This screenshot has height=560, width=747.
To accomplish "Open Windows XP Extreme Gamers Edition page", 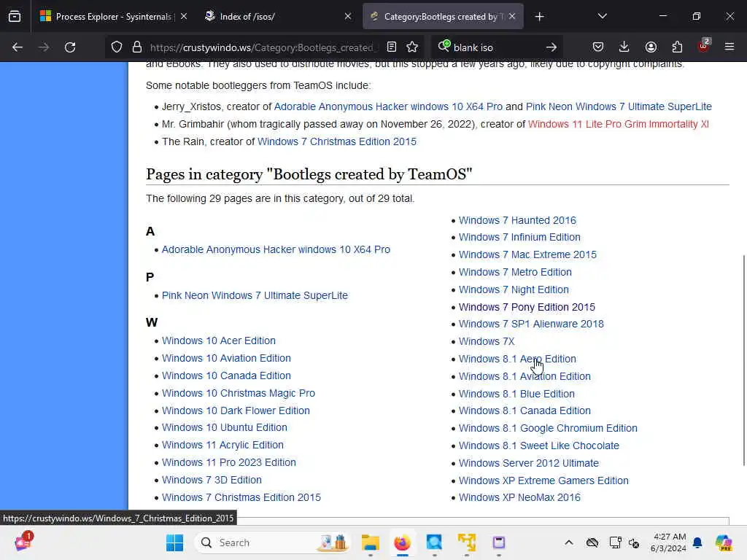I will (543, 481).
